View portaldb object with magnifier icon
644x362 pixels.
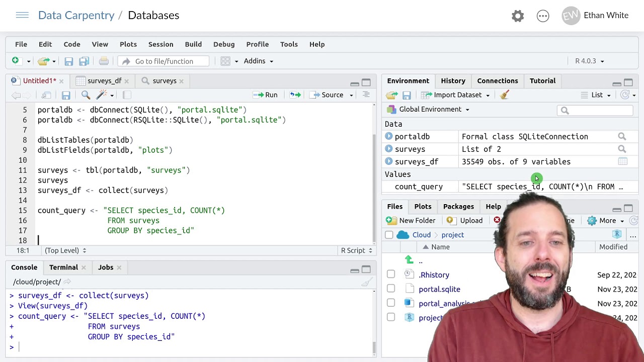pyautogui.click(x=622, y=136)
